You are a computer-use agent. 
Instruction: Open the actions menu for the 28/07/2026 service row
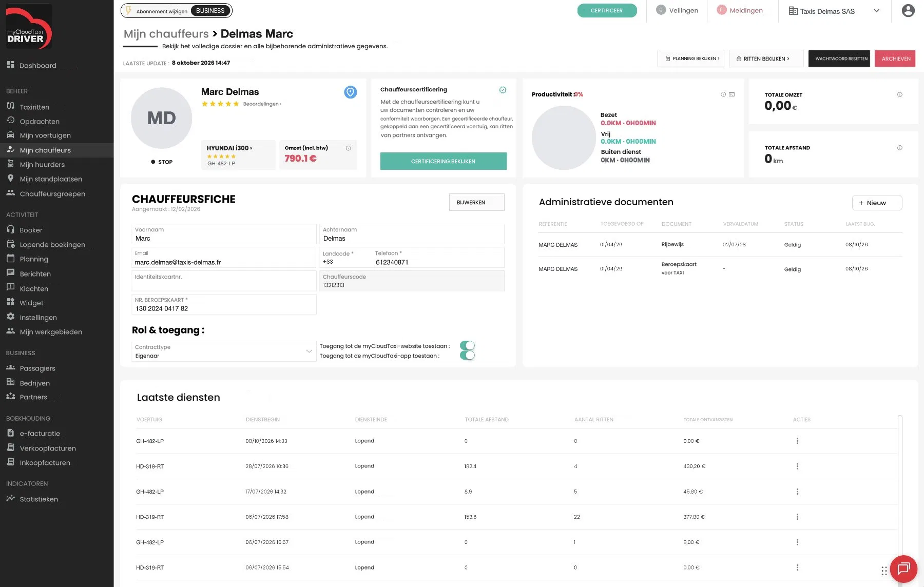click(797, 466)
